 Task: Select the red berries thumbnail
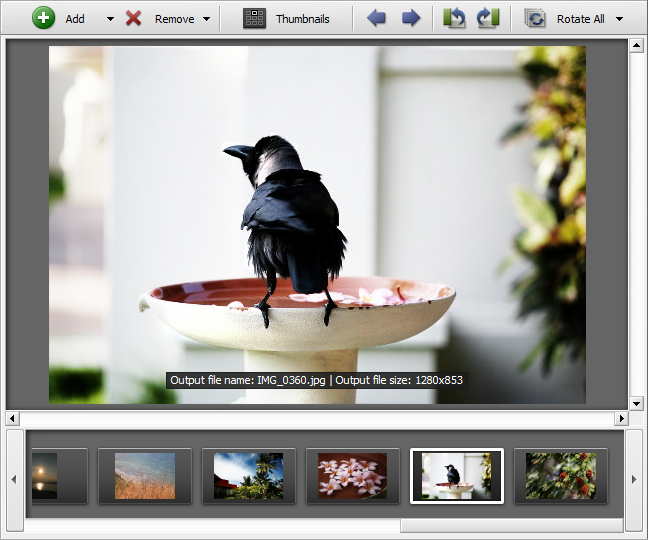[561, 476]
